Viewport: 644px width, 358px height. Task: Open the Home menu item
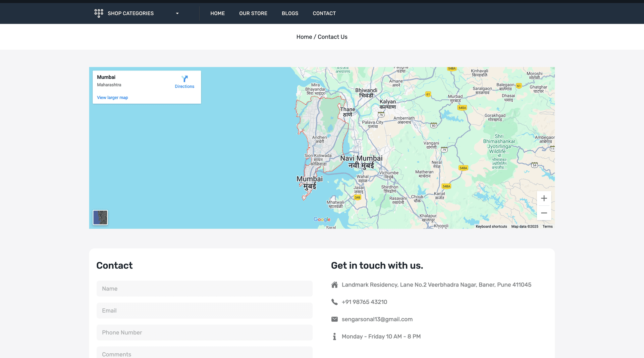(x=217, y=13)
